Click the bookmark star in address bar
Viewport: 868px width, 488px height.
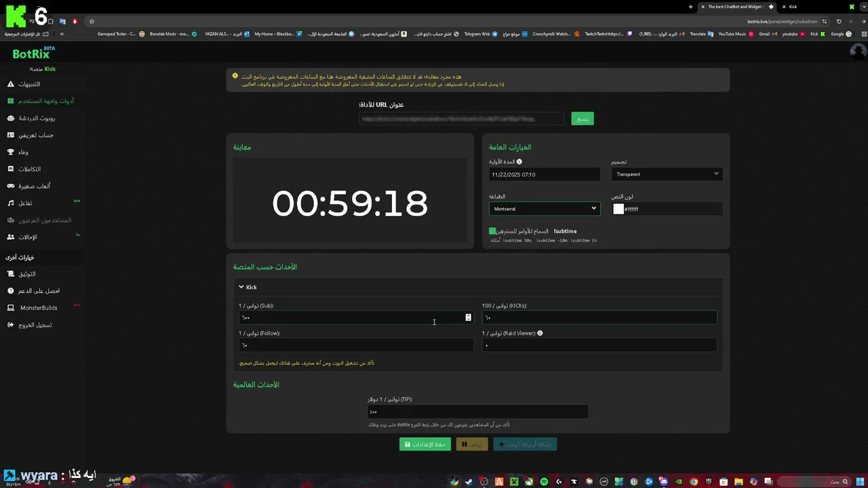point(92,21)
